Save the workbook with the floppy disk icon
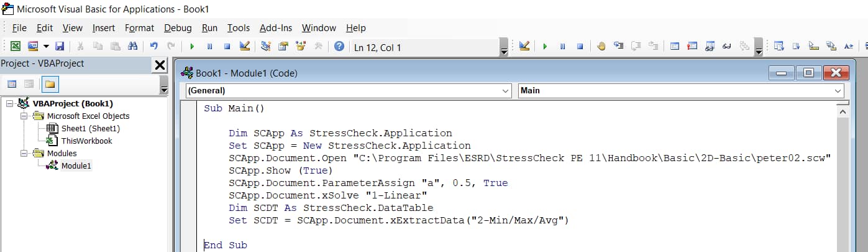 (x=60, y=46)
